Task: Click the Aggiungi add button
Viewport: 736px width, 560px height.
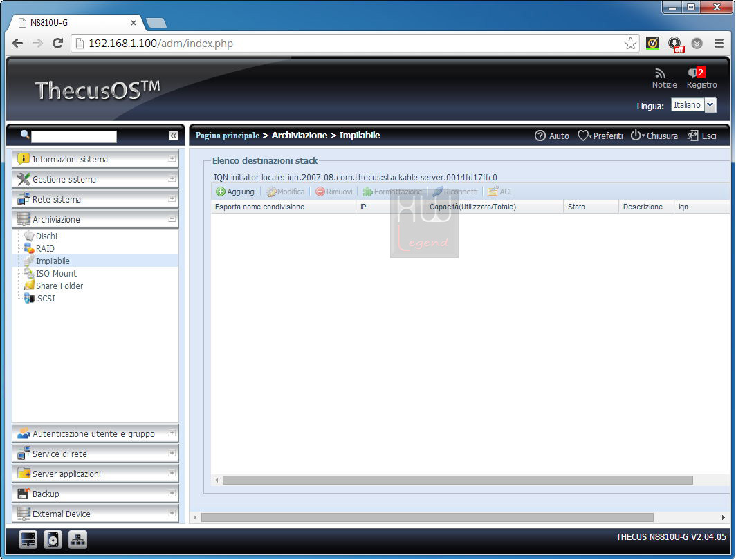Action: click(x=236, y=192)
